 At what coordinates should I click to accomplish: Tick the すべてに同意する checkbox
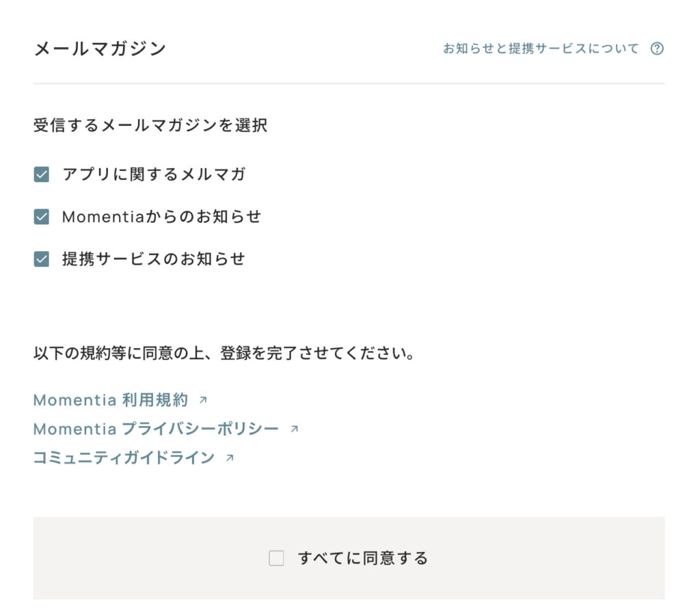pos(276,558)
